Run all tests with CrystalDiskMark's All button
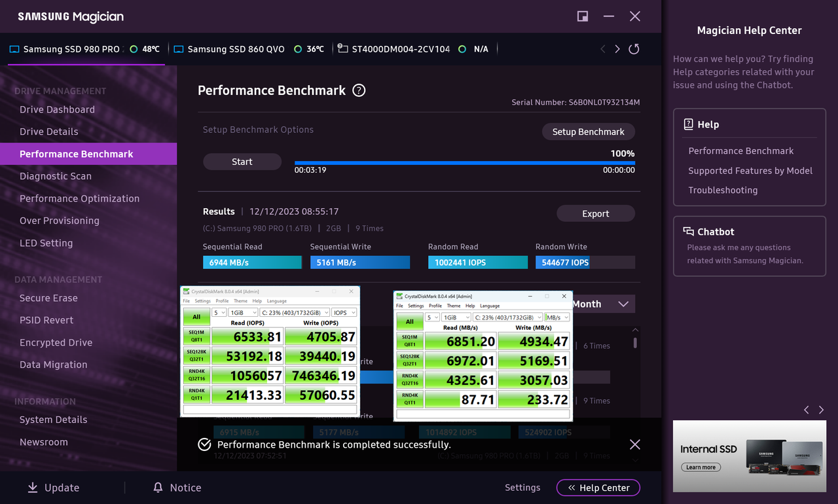 click(196, 317)
